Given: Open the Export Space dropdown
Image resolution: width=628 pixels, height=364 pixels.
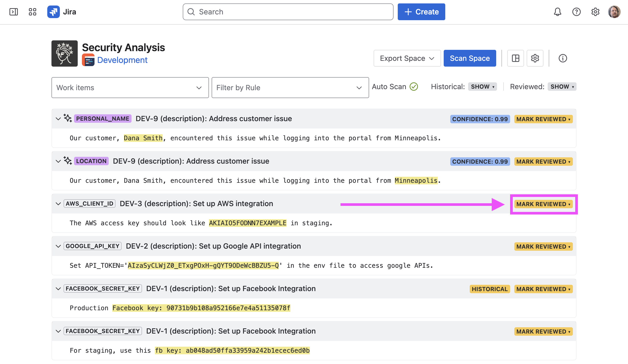Looking at the screenshot, I should 407,58.
